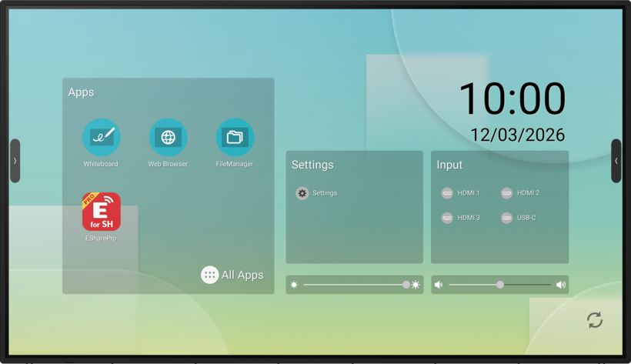Open the All Apps grid
631x364 pixels.
[x=232, y=275]
